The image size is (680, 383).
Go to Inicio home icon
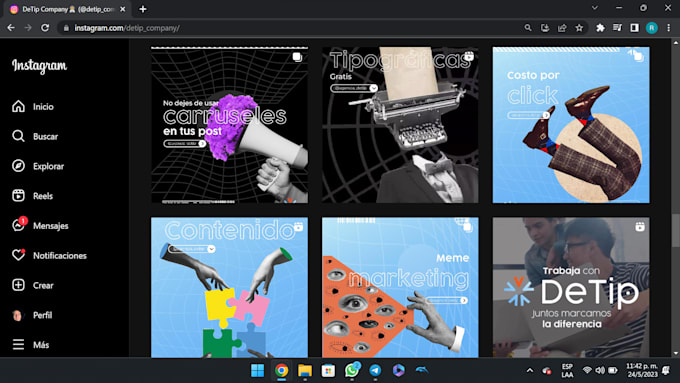pos(18,106)
